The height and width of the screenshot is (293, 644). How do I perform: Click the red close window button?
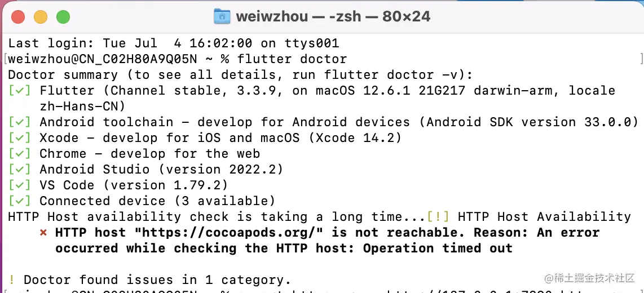pyautogui.click(x=18, y=17)
